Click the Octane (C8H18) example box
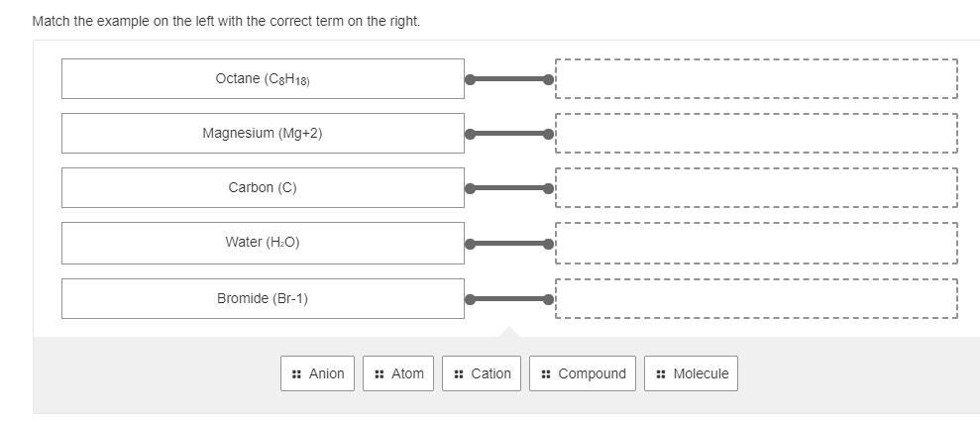The image size is (980, 422). coord(263,79)
